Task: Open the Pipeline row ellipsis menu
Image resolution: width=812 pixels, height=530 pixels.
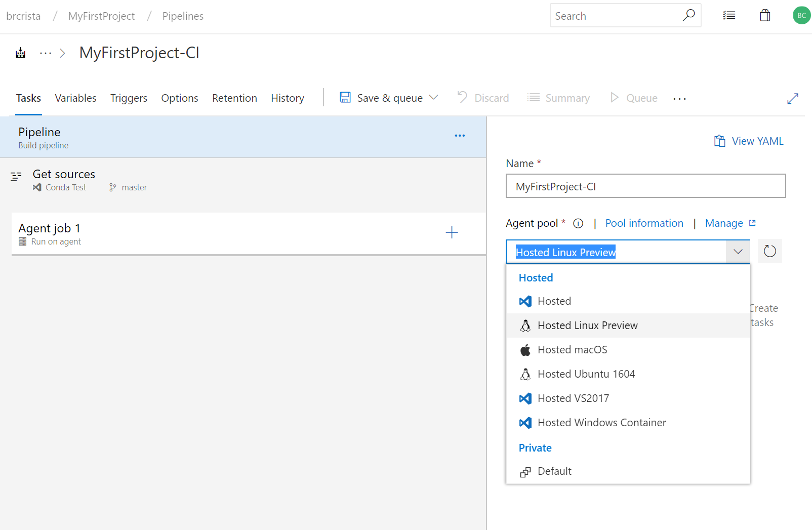Action: pos(460,136)
